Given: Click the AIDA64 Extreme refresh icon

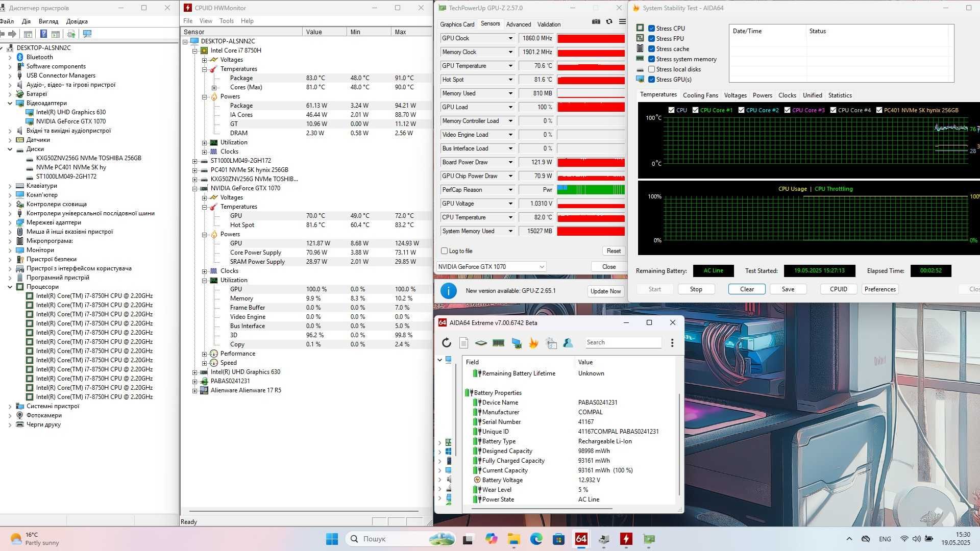Looking at the screenshot, I should (447, 343).
